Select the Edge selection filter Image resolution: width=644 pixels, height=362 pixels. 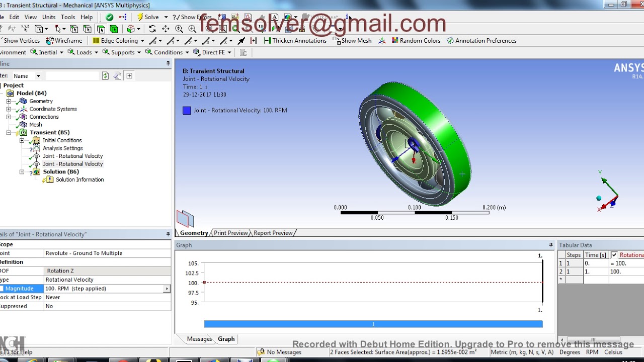coord(88,29)
